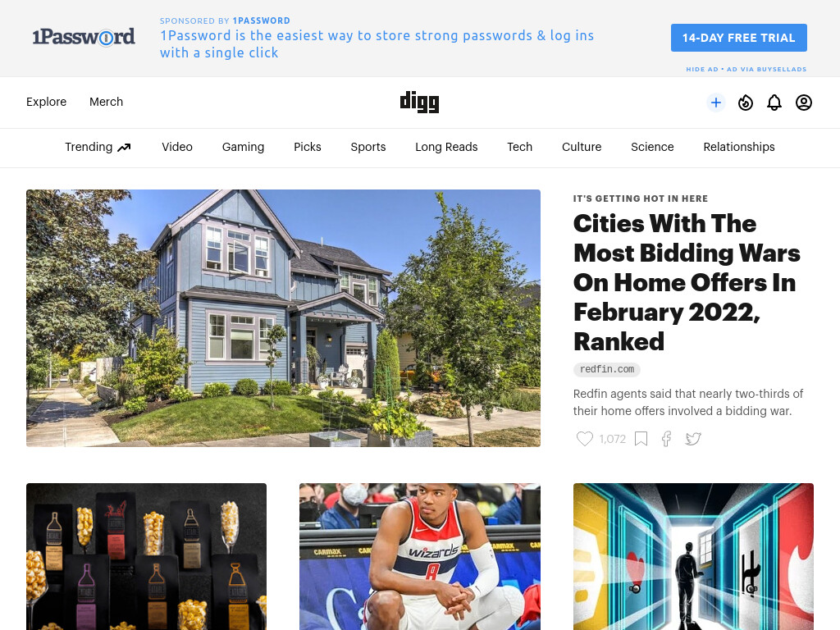Hide the sponsored ad via Hide Ad

[702, 69]
